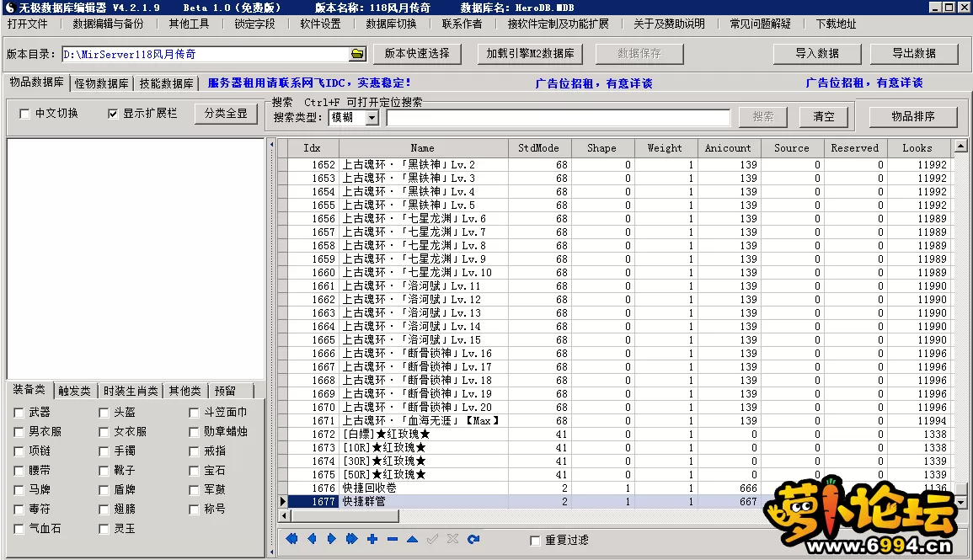Open the 搜索类型 dropdown
The width and height of the screenshot is (973, 560).
click(372, 118)
